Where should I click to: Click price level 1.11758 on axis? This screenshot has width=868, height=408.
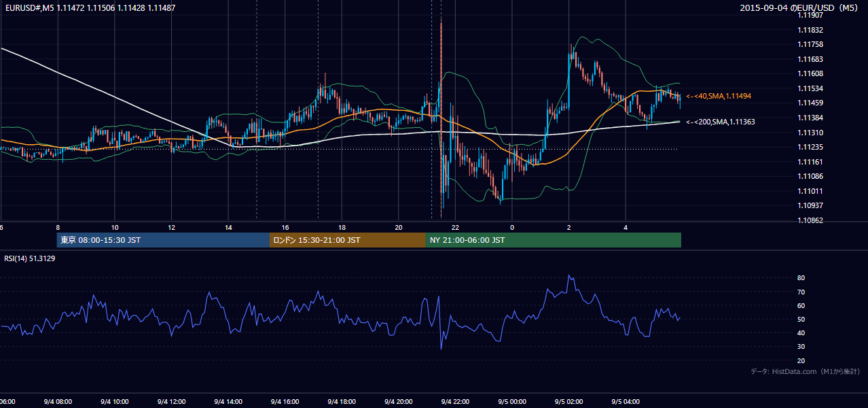coord(811,45)
